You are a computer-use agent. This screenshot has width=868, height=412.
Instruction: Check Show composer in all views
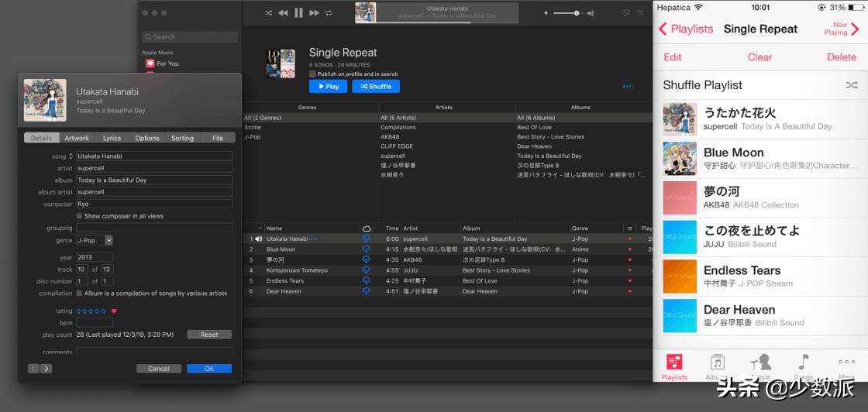79,216
